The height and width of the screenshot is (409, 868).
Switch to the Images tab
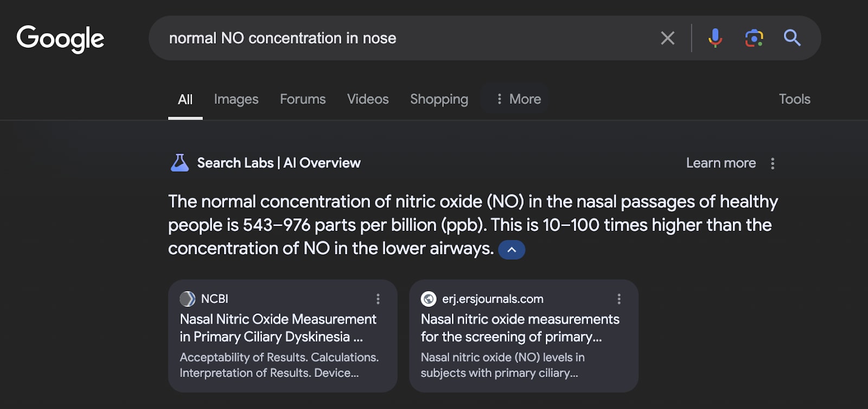[x=236, y=99]
